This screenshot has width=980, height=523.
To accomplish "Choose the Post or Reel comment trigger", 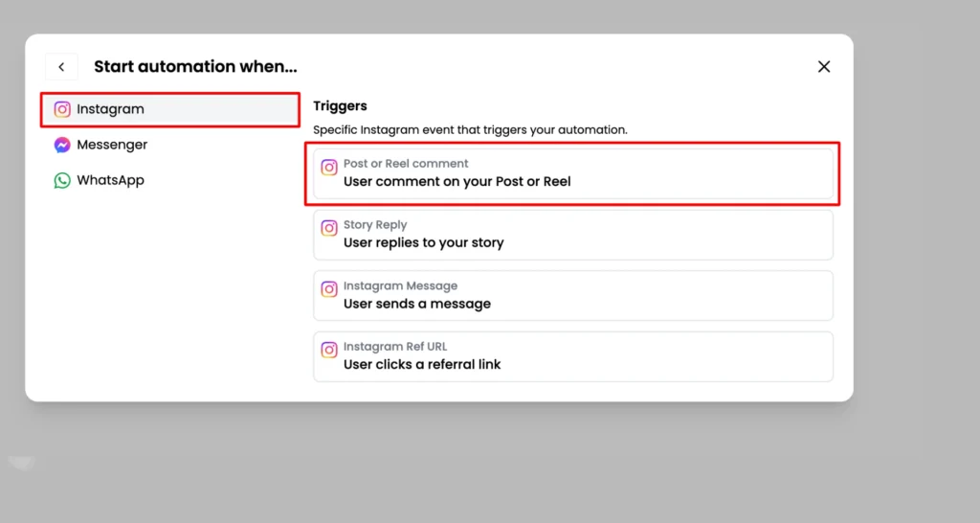I will pyautogui.click(x=573, y=174).
